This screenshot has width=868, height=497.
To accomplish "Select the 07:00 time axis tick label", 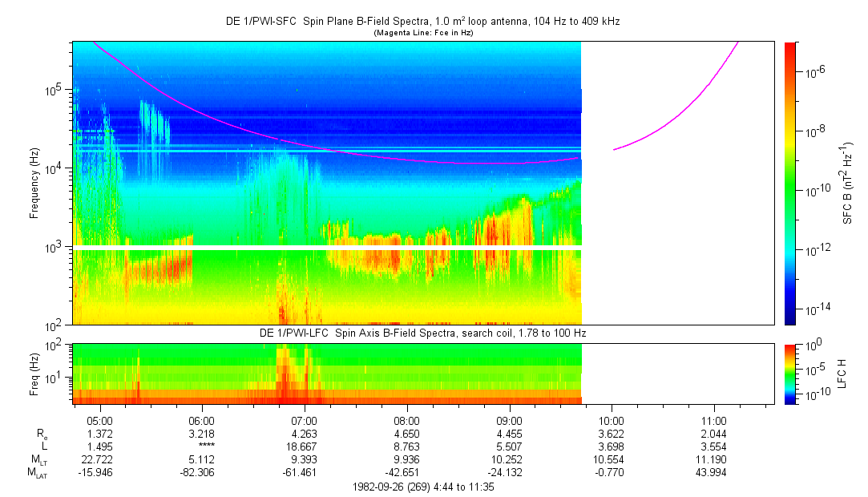I will (305, 420).
